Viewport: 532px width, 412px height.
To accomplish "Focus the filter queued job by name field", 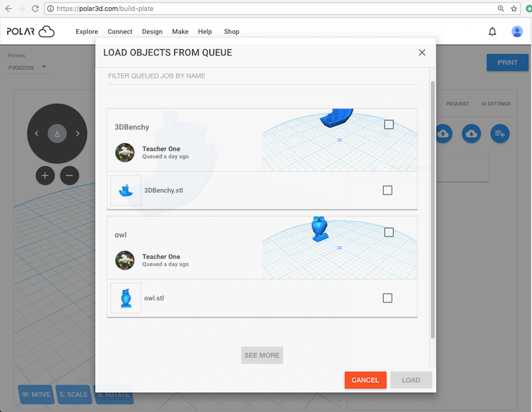I will 262,76.
